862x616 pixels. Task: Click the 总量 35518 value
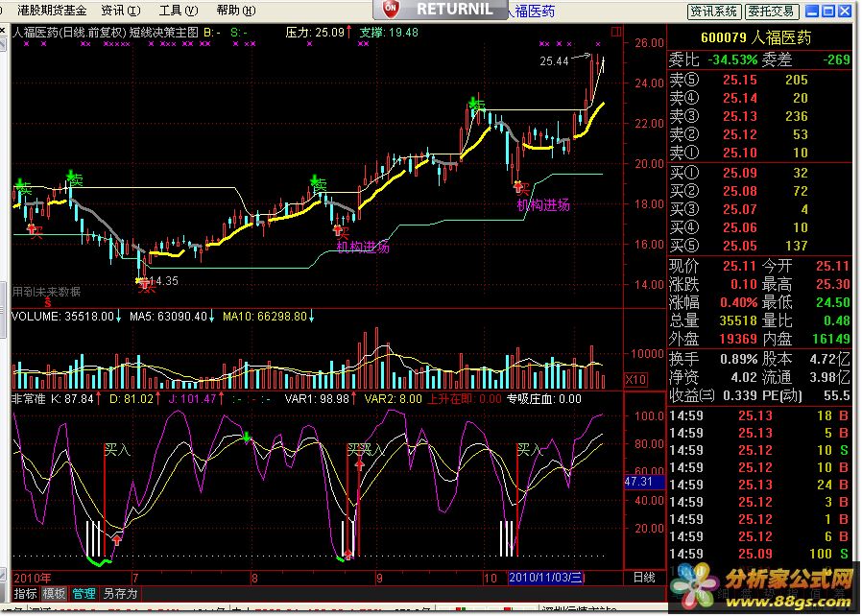click(739, 320)
